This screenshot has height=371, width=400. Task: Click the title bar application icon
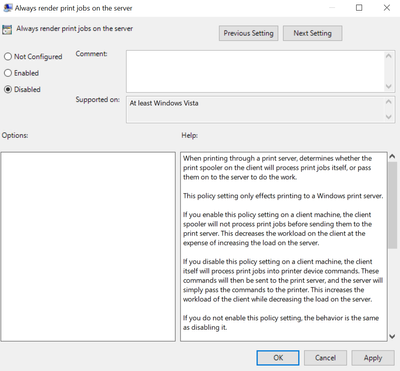pos(8,8)
